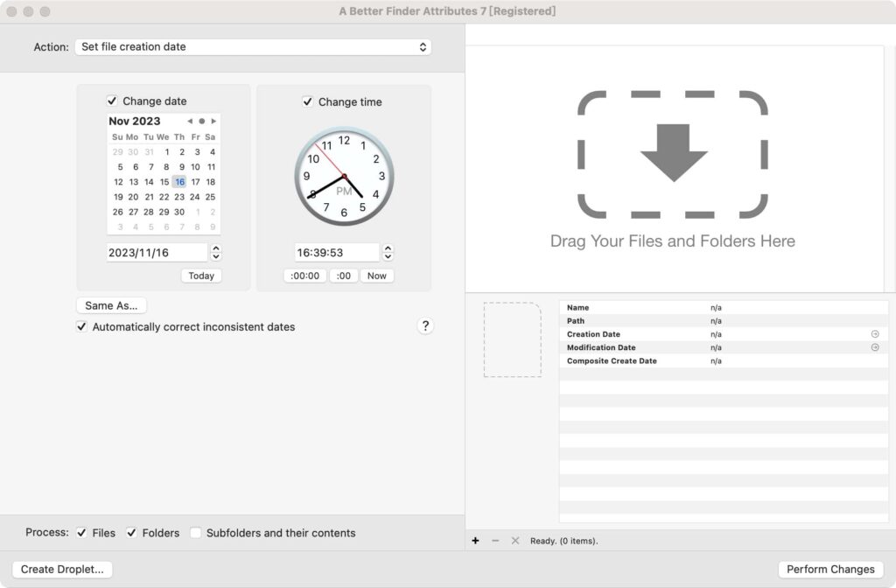The width and height of the screenshot is (896, 588).
Task: Add files using the plus icon
Action: tap(475, 541)
